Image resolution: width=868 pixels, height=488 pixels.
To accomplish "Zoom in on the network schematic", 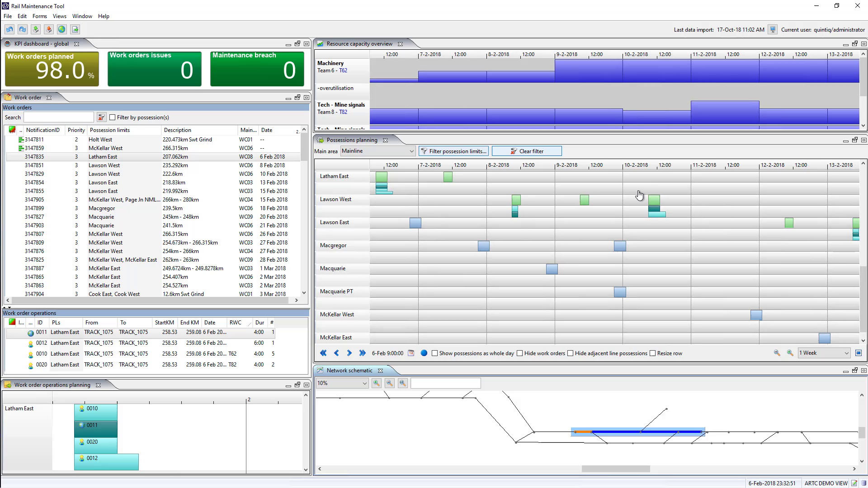I will pos(376,383).
